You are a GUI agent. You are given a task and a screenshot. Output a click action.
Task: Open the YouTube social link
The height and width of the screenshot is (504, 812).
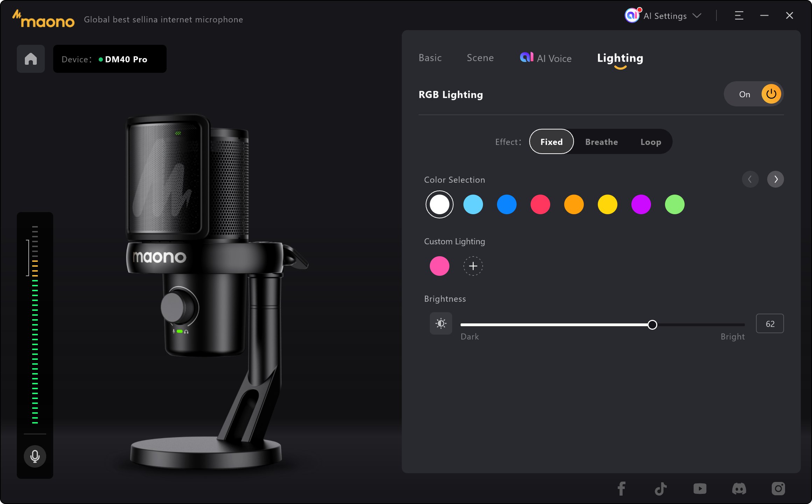[700, 489]
